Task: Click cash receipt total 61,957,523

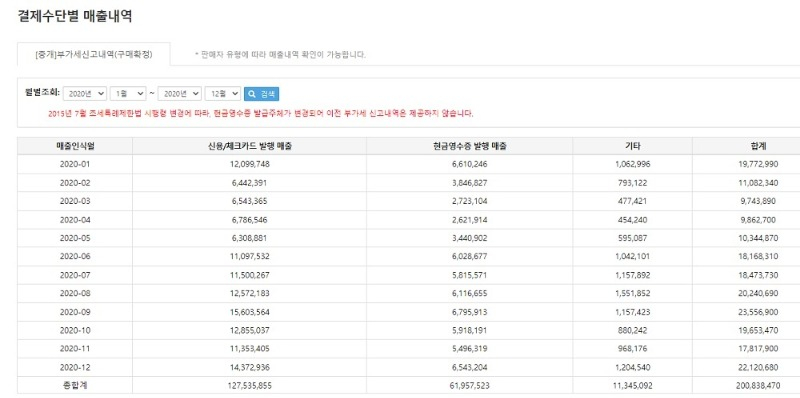Action: (469, 386)
